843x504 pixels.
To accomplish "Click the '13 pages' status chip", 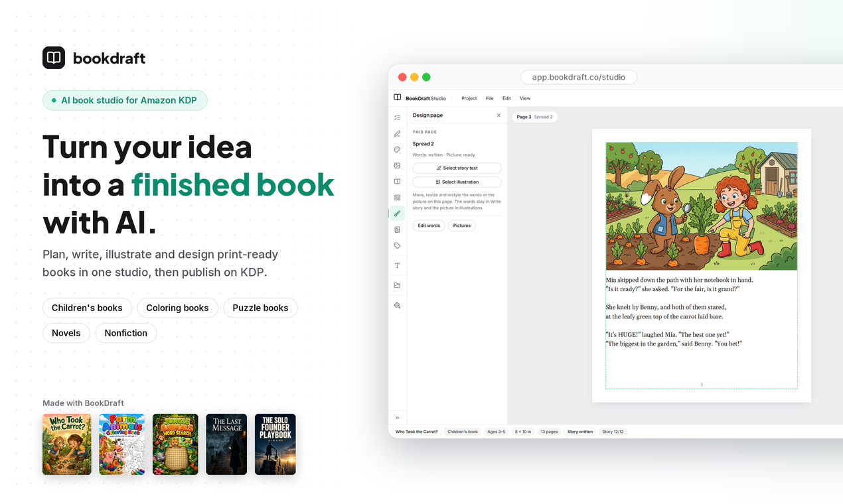I will [x=550, y=432].
